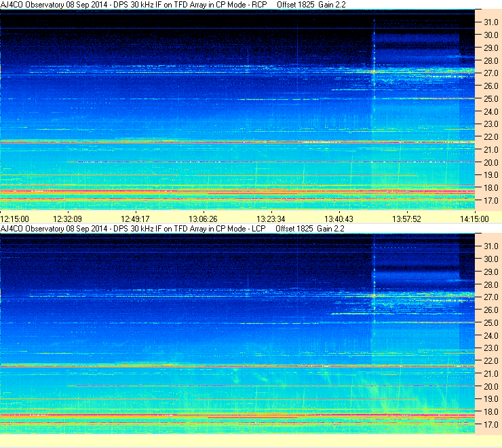Click the 13:06:26 time marker
502x448 pixels.
203,219
